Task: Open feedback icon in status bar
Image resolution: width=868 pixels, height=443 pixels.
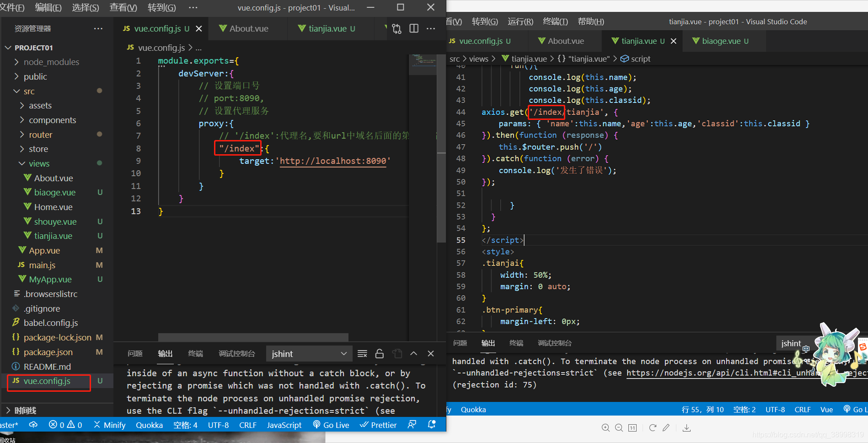Action: tap(412, 425)
